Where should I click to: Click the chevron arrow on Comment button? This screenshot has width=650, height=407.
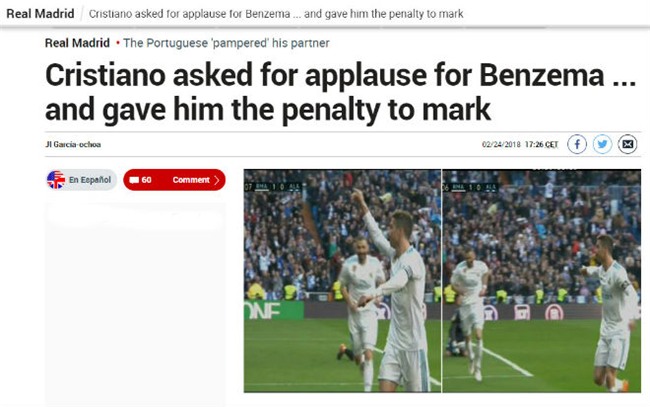pos(216,180)
